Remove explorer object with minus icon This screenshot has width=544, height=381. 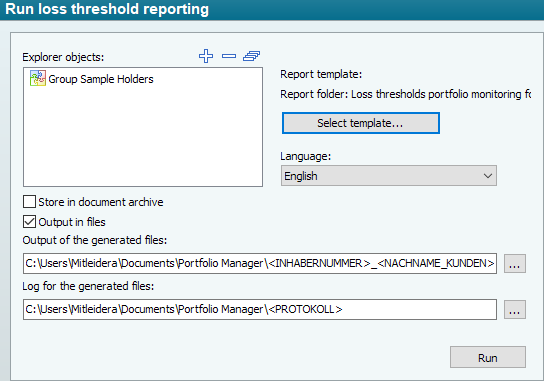point(229,56)
